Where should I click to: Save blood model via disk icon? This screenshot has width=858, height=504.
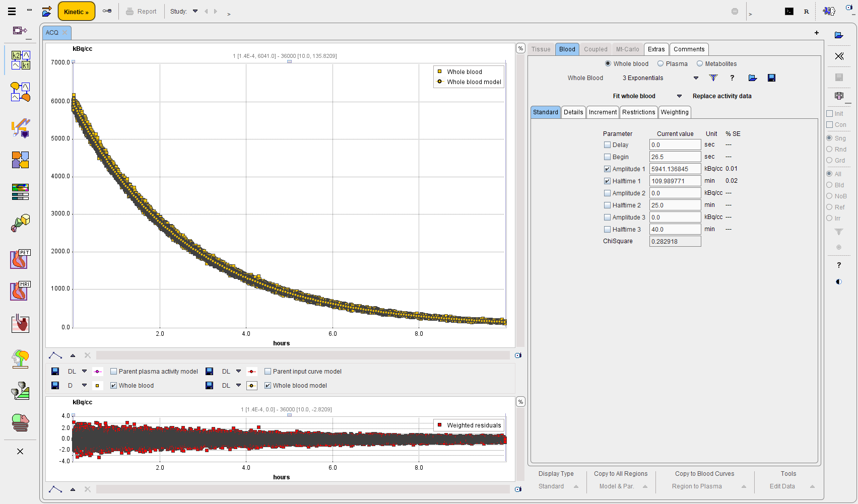coord(771,78)
